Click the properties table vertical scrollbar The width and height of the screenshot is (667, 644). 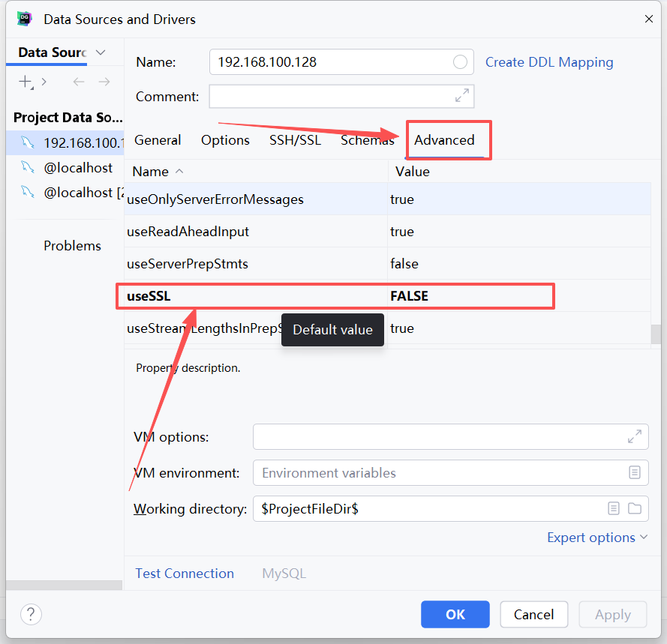pos(656,334)
